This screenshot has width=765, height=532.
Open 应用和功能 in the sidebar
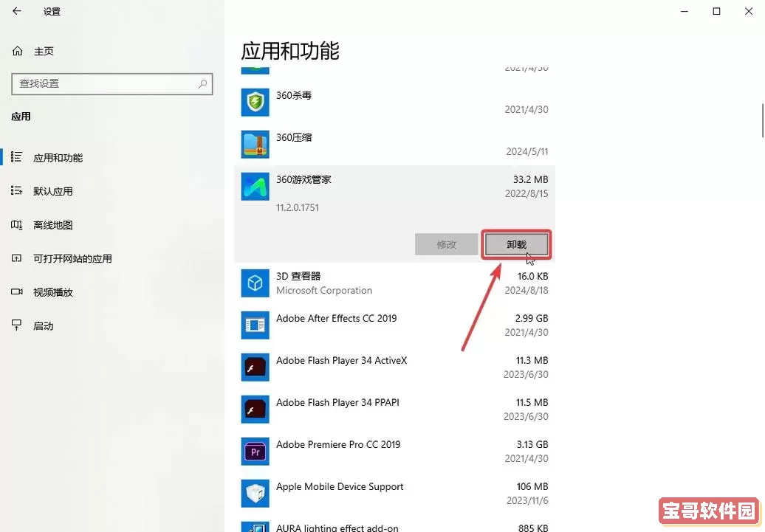[x=58, y=157]
